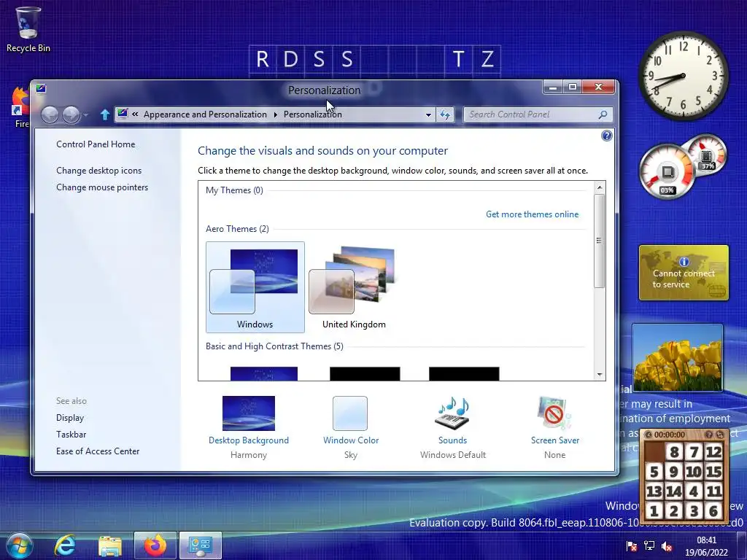Screen dimensions: 747x560
Task: Click the puzzle gadget timer icon
Action: coord(649,435)
